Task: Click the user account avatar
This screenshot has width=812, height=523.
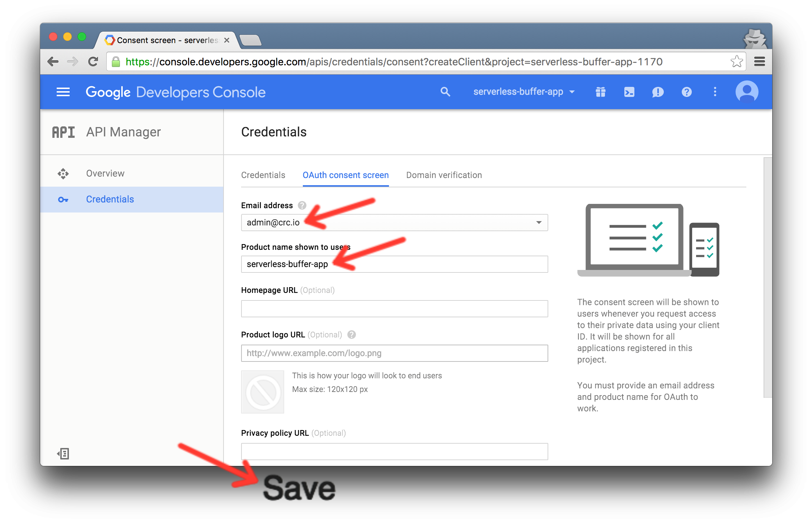Action: coord(747,92)
